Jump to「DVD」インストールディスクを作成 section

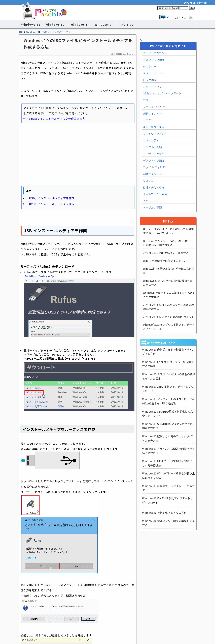50,204
